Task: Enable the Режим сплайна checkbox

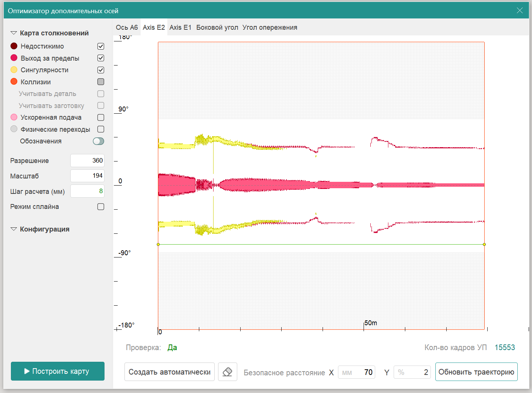Action: (101, 207)
